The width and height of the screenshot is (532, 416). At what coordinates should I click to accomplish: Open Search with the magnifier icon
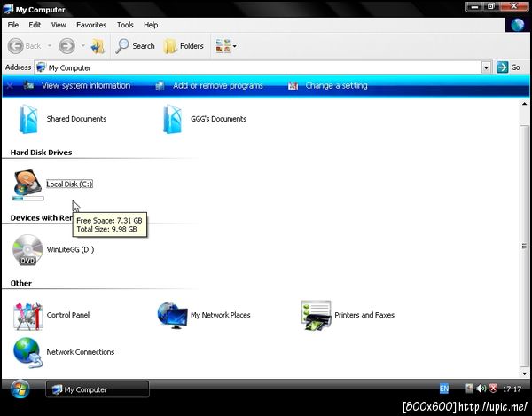point(122,46)
